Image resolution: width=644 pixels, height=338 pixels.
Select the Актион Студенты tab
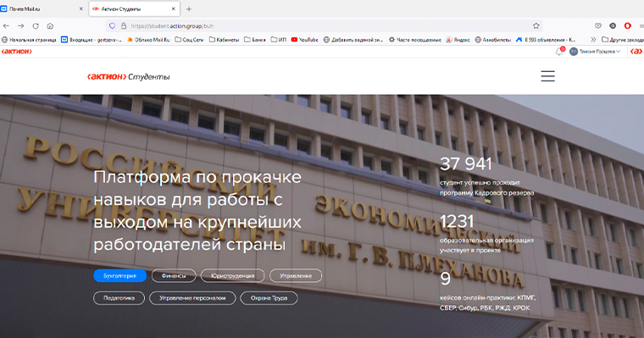(134, 9)
